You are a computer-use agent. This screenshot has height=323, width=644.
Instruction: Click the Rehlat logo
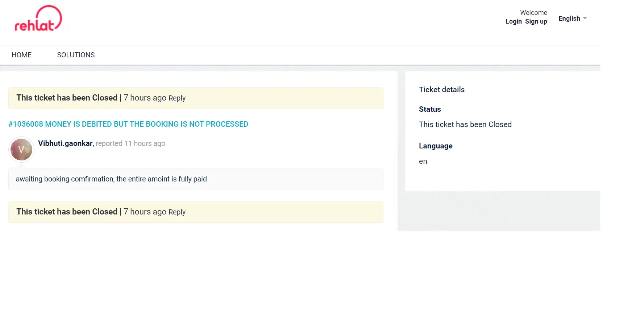point(38,19)
